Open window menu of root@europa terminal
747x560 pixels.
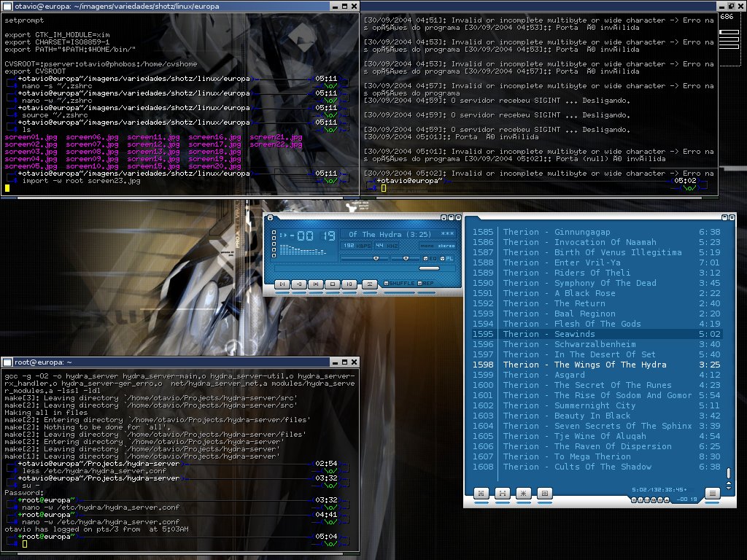click(7, 362)
